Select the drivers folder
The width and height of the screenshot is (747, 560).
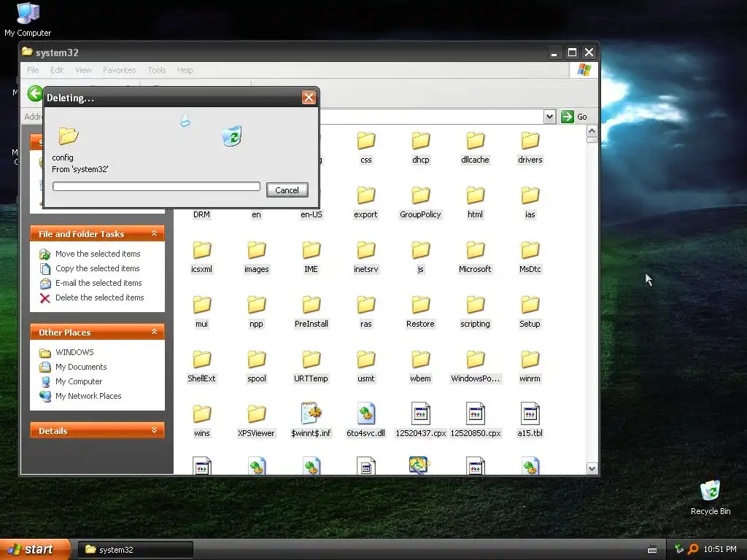[530, 148]
